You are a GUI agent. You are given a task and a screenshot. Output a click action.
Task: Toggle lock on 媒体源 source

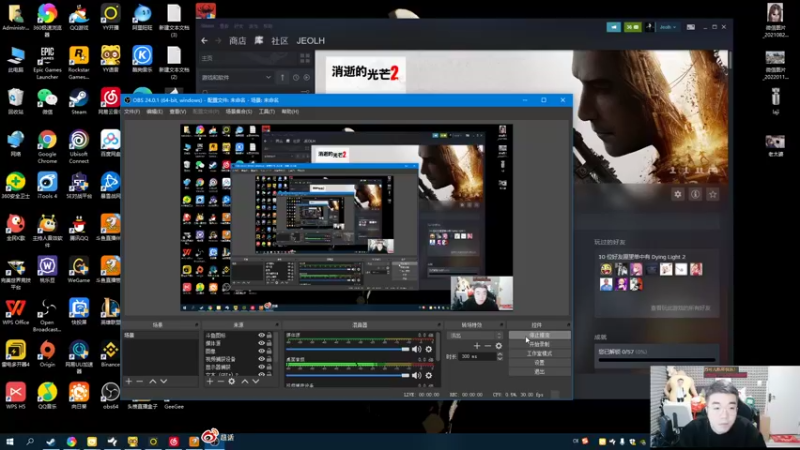269,343
